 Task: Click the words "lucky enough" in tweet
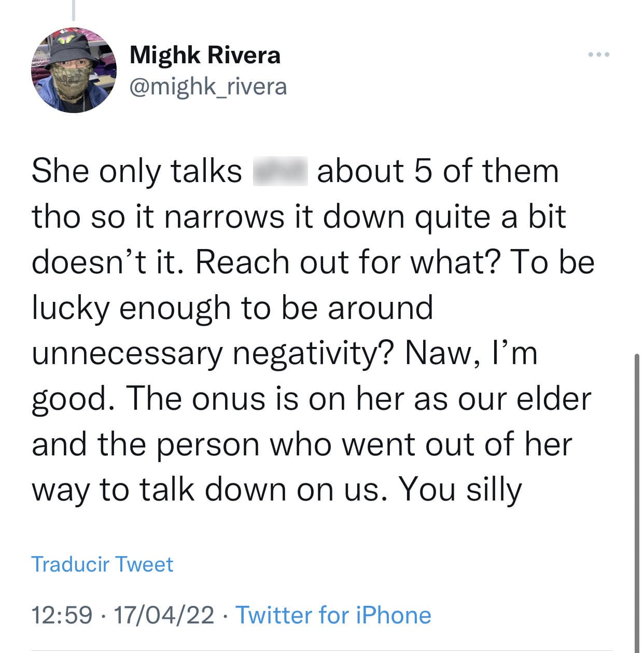132,308
